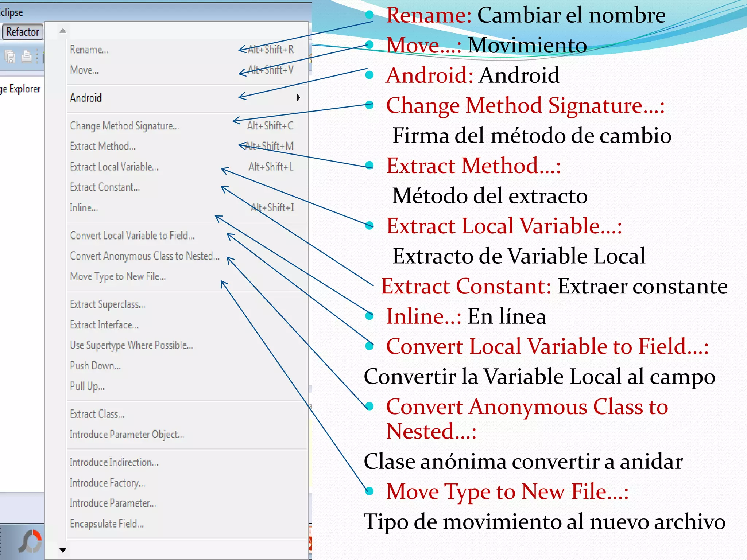Click the menu's bottom scroll-down arrow
This screenshot has height=560, width=747.
tap(63, 550)
